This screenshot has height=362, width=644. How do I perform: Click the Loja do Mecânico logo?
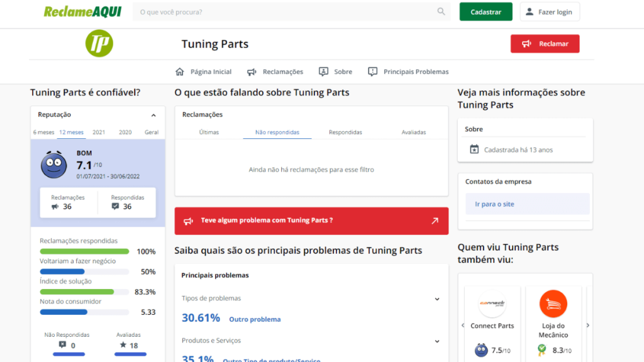click(553, 304)
